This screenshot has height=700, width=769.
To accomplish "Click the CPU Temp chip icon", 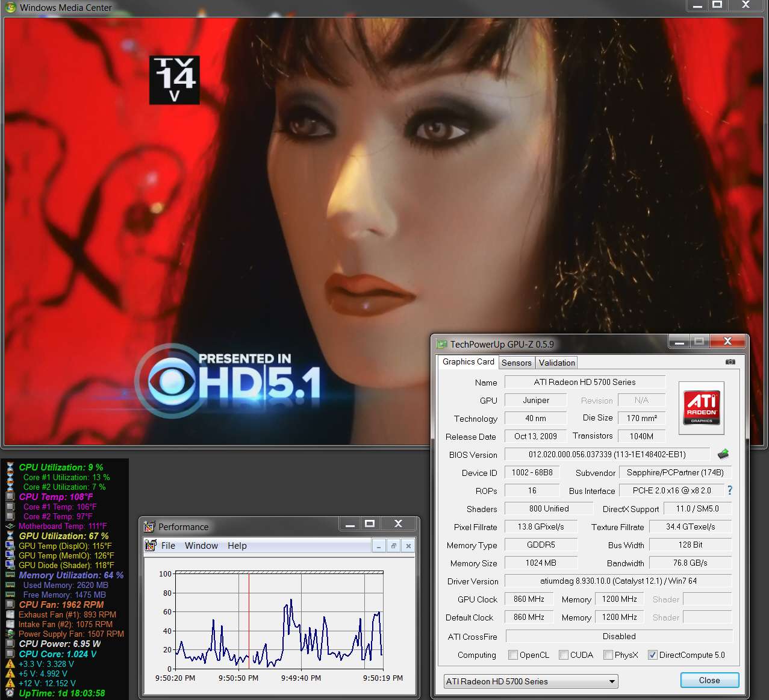I will click(x=10, y=496).
